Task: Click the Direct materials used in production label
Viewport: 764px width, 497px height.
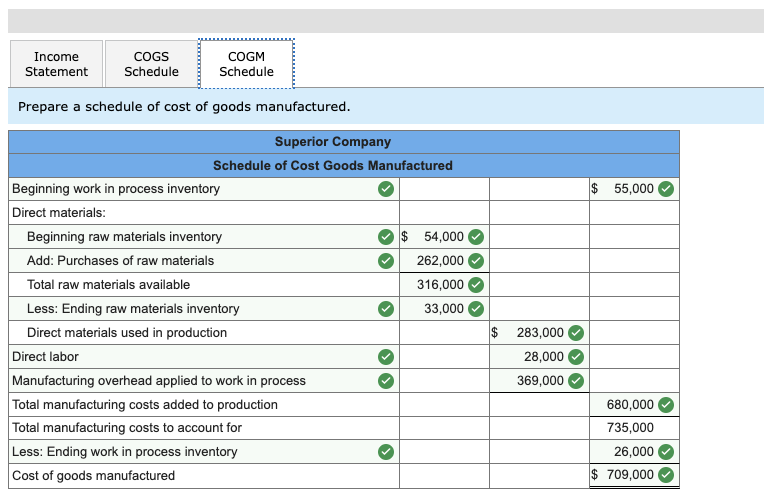Action: (x=127, y=333)
